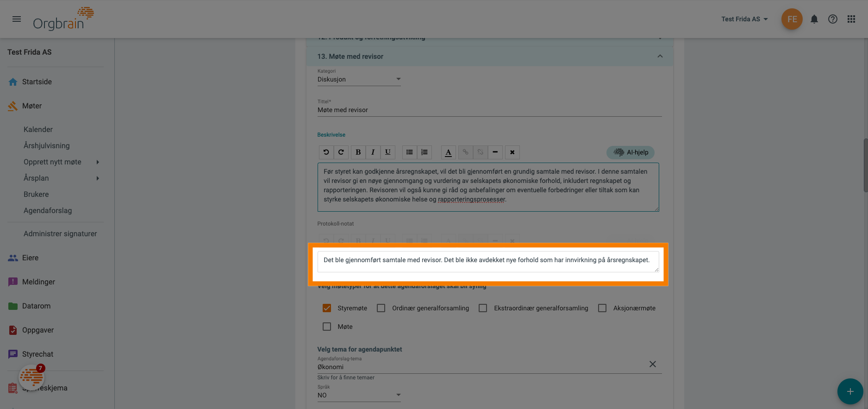Toggle underline in Beskrivelse editor
This screenshot has width=868, height=409.
[x=388, y=152]
